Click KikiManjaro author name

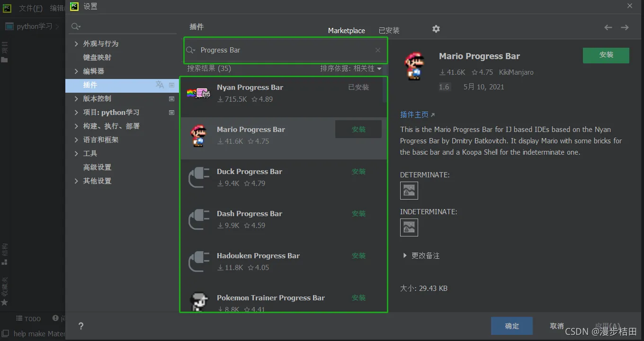pyautogui.click(x=516, y=72)
